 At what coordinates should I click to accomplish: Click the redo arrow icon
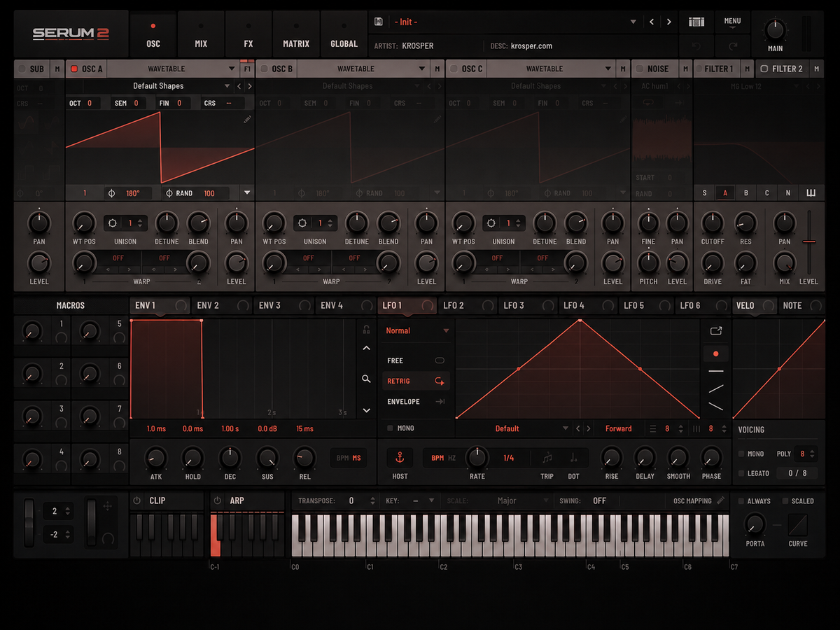[x=733, y=45]
